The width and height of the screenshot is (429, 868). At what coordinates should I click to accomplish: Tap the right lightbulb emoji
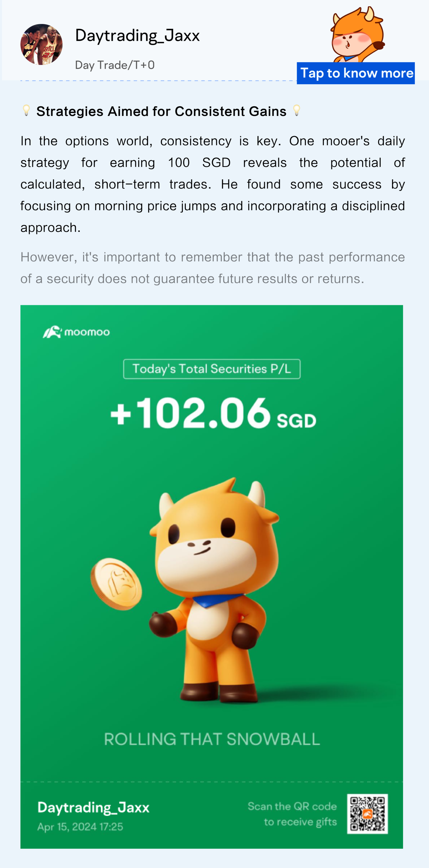(x=296, y=110)
